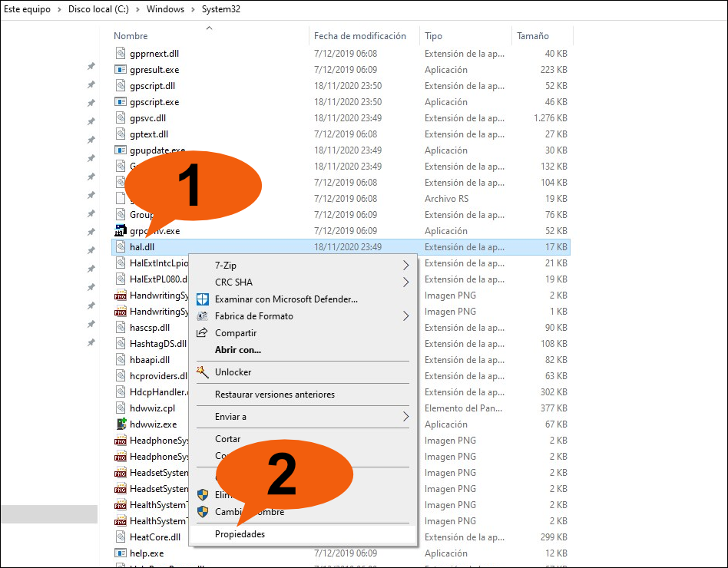Select Cortar in the context menu

tap(227, 439)
